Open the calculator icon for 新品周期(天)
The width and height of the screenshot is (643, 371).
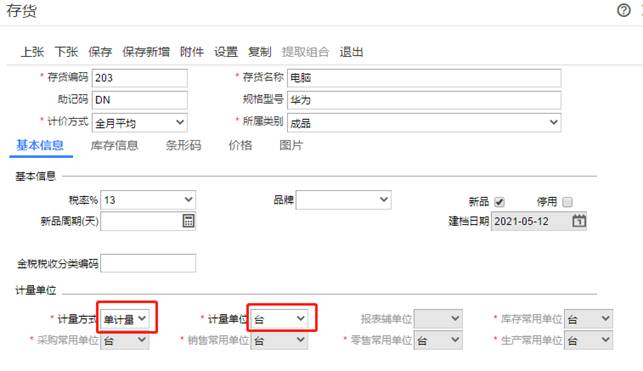188,221
